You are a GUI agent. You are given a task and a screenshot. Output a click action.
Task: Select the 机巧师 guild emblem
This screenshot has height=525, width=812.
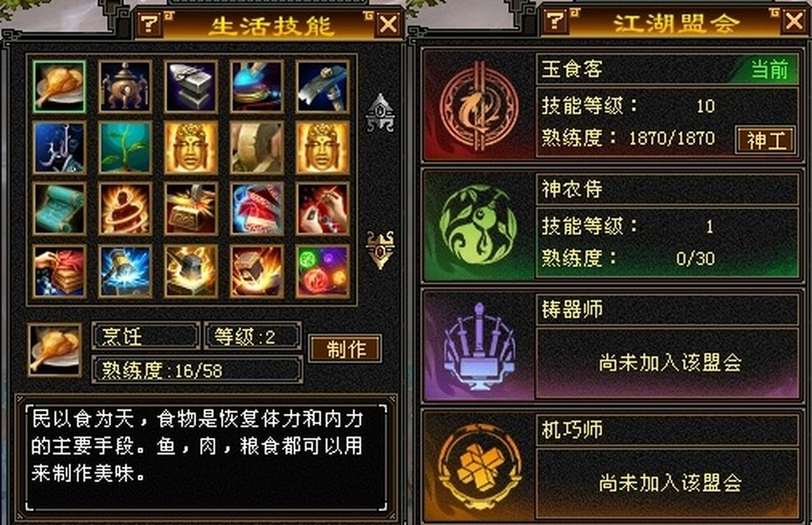tap(478, 466)
